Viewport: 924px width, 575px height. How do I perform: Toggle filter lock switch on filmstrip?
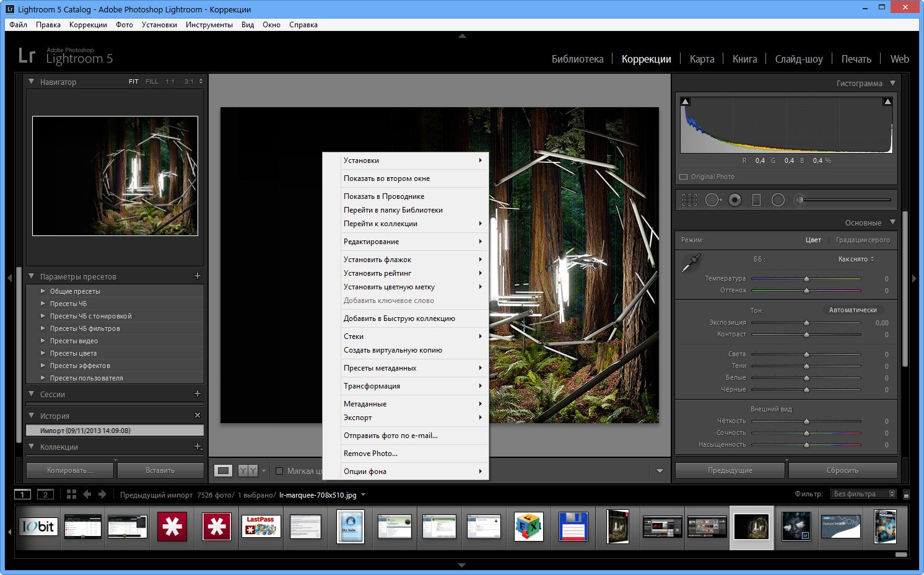pos(907,494)
